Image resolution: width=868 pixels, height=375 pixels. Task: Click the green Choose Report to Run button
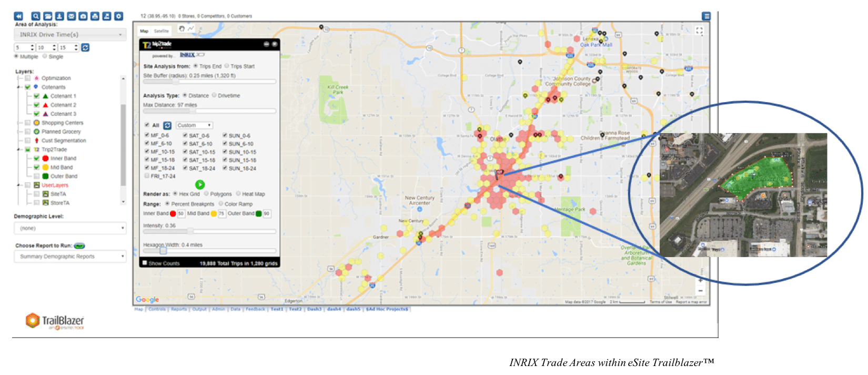coord(79,246)
